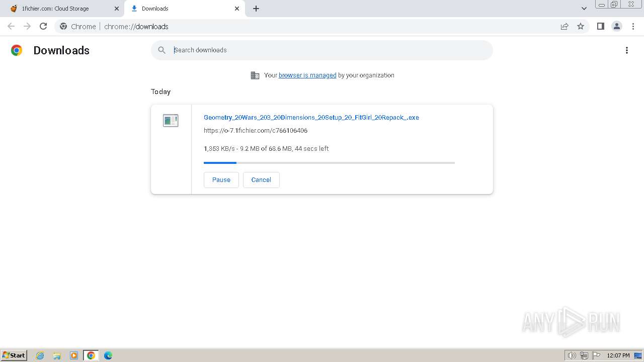Click the 'Today' section heading

[x=161, y=92]
